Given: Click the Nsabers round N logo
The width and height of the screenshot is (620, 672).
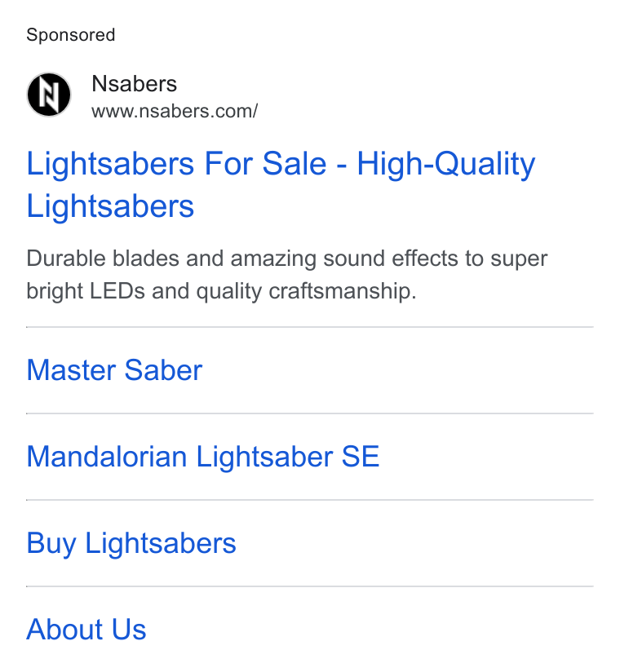Looking at the screenshot, I should coord(49,95).
